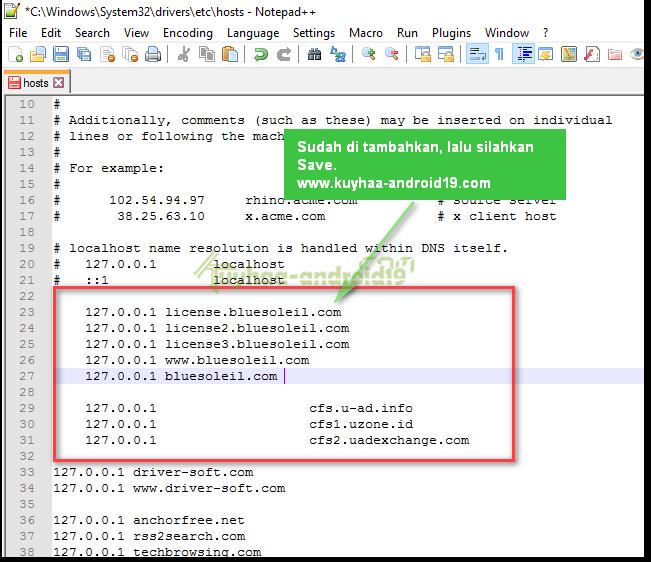Screen dimensions: 651x562
Task: Click the Paste clipboard icon
Action: [x=230, y=54]
